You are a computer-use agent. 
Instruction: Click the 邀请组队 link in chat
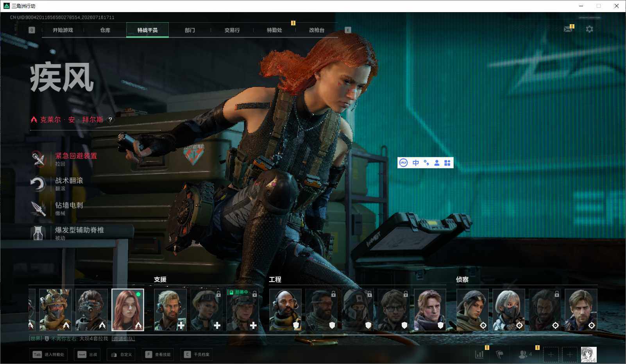123,339
